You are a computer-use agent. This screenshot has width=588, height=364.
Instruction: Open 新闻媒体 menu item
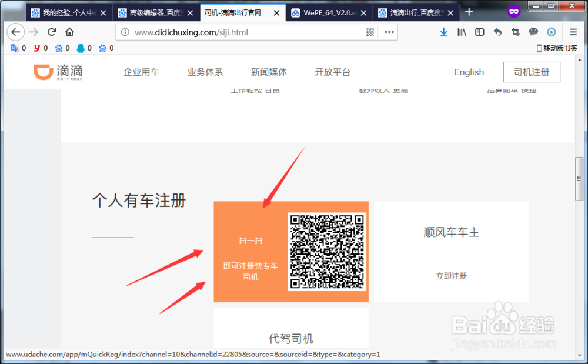(269, 72)
